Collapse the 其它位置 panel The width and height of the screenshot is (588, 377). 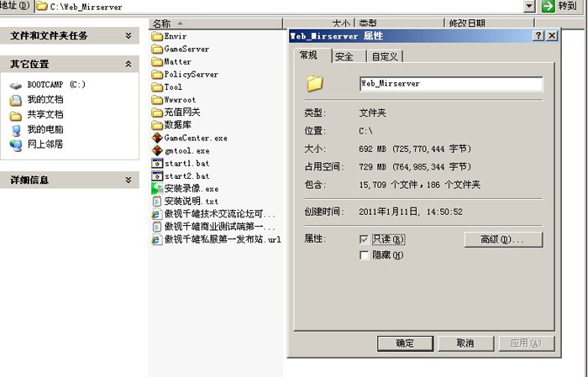tap(128, 64)
